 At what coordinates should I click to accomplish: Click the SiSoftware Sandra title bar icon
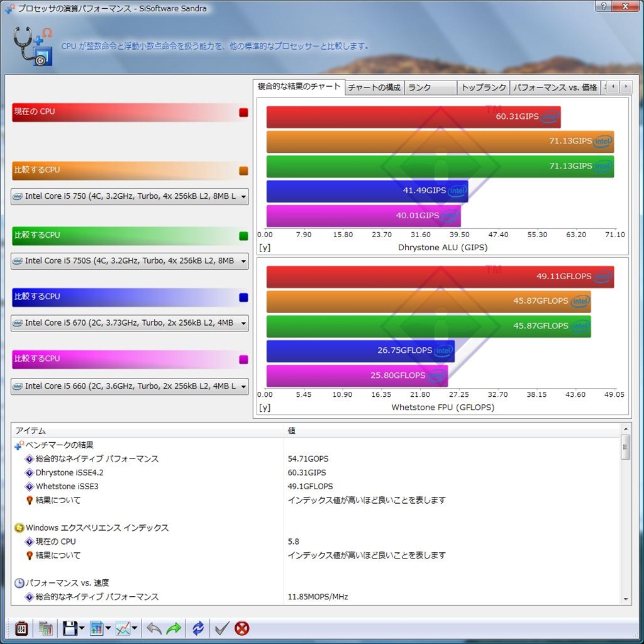tap(9, 8)
